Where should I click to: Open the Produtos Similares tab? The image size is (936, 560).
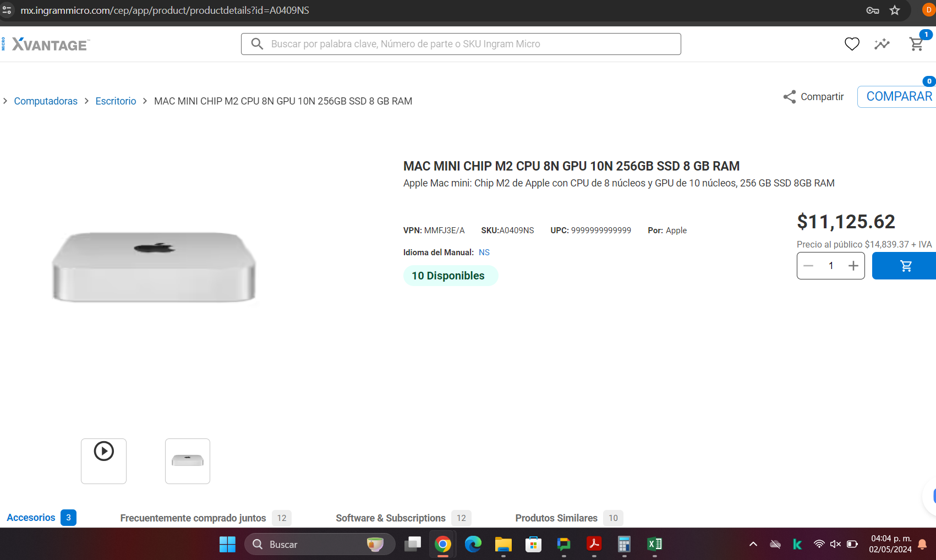pyautogui.click(x=569, y=518)
